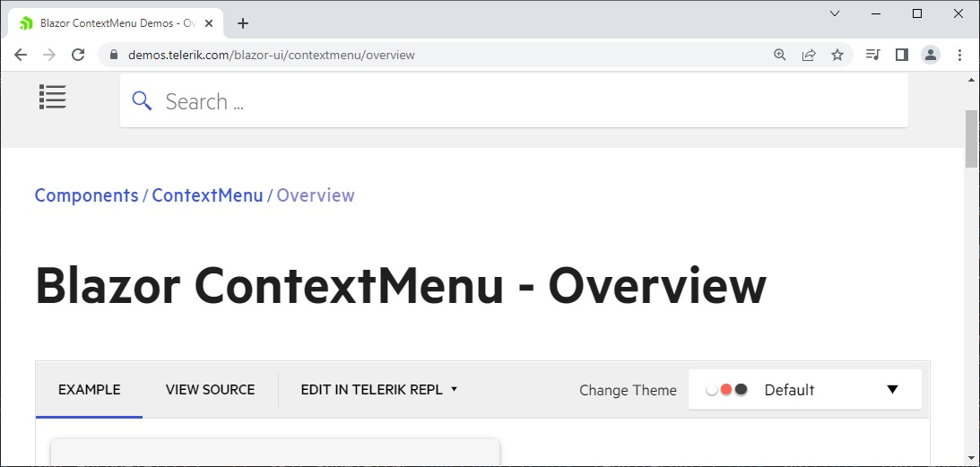980x467 pixels.
Task: Open the Change Theme Default dropdown
Action: [805, 390]
